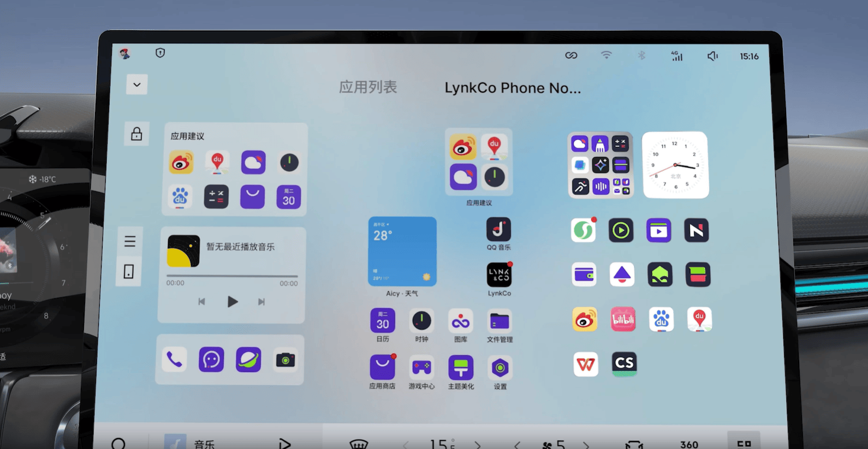Open 主题美化 theme app

[461, 368]
